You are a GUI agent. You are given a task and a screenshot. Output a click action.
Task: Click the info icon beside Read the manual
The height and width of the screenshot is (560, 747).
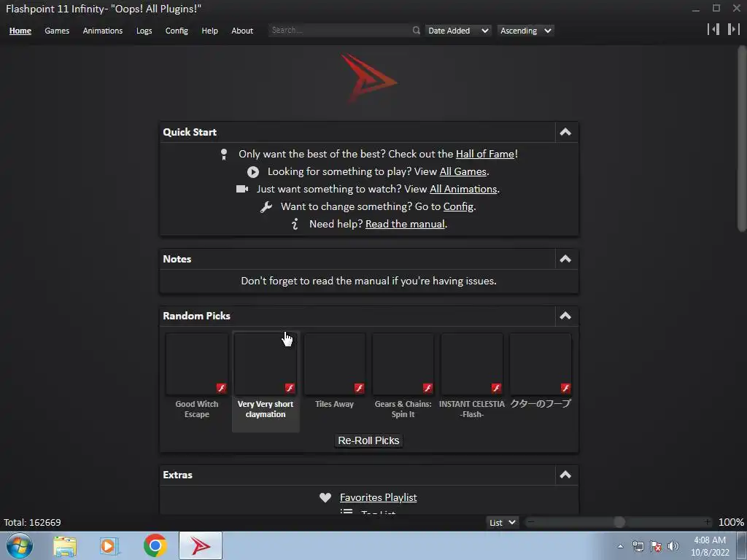295,224
